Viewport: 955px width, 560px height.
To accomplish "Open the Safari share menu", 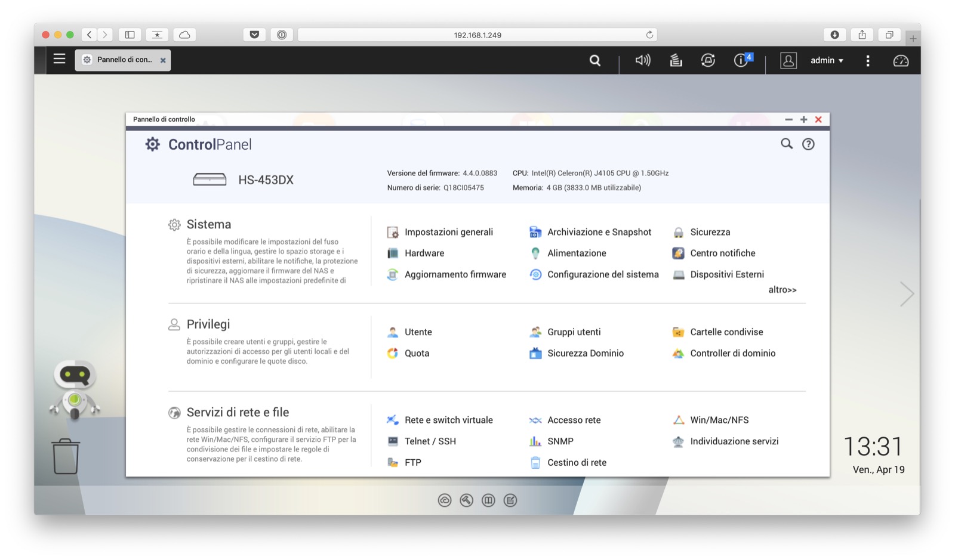I will click(862, 35).
